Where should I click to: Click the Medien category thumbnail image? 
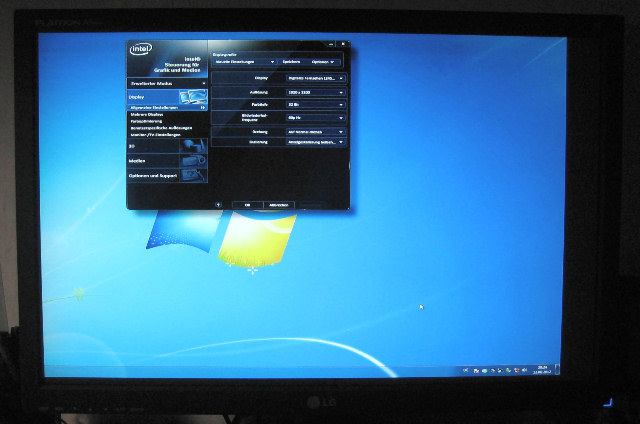tap(193, 161)
